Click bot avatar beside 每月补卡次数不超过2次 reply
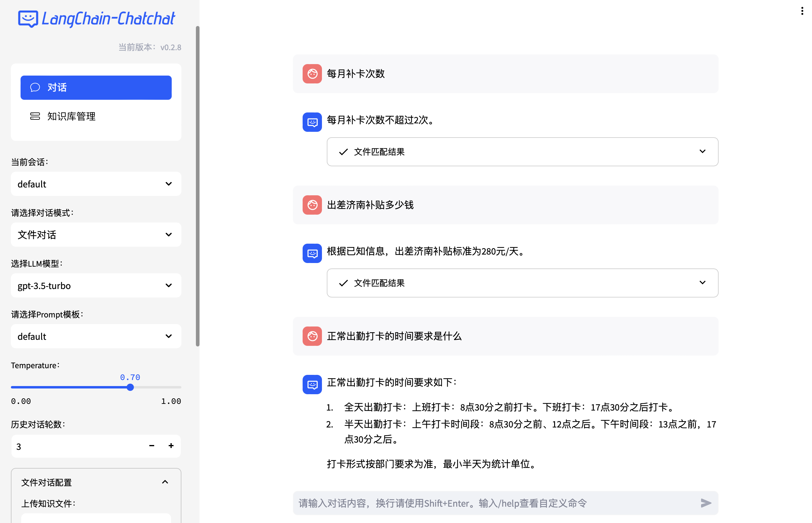 point(312,122)
